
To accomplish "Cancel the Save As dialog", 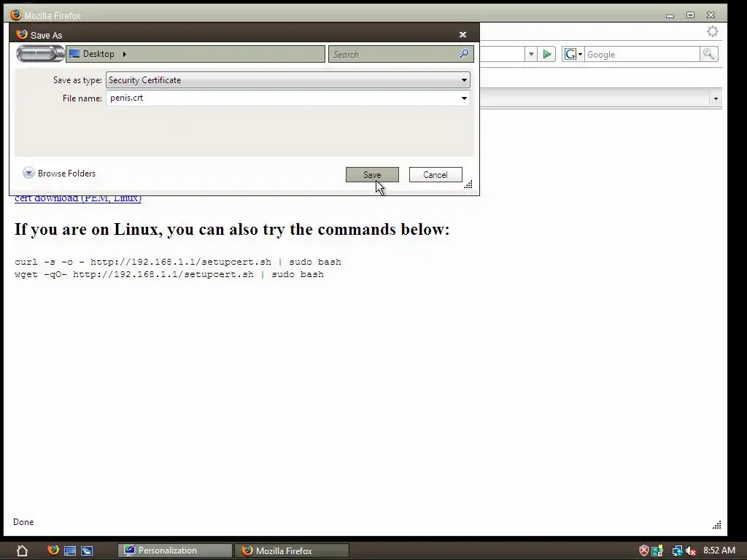I will coord(436,175).
